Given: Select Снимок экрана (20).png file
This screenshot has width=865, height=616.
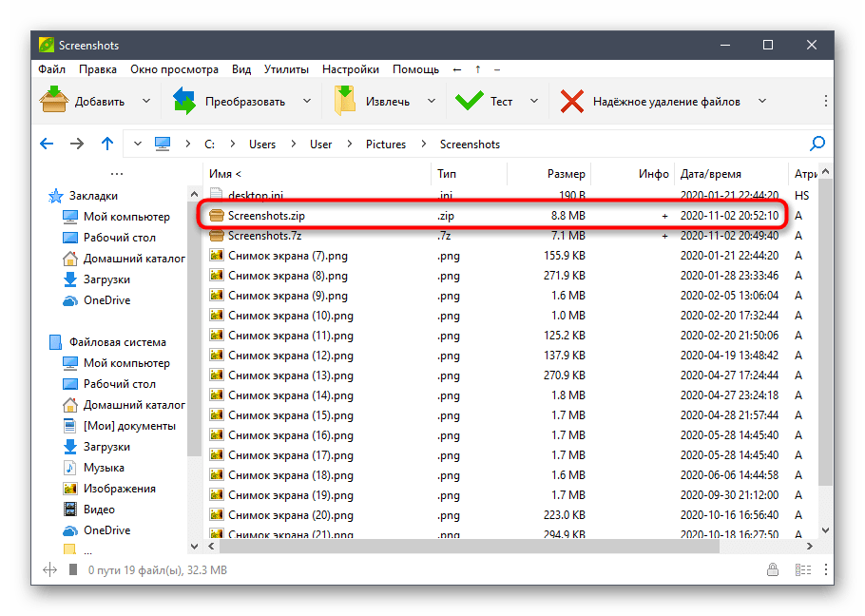Looking at the screenshot, I should 291,515.
